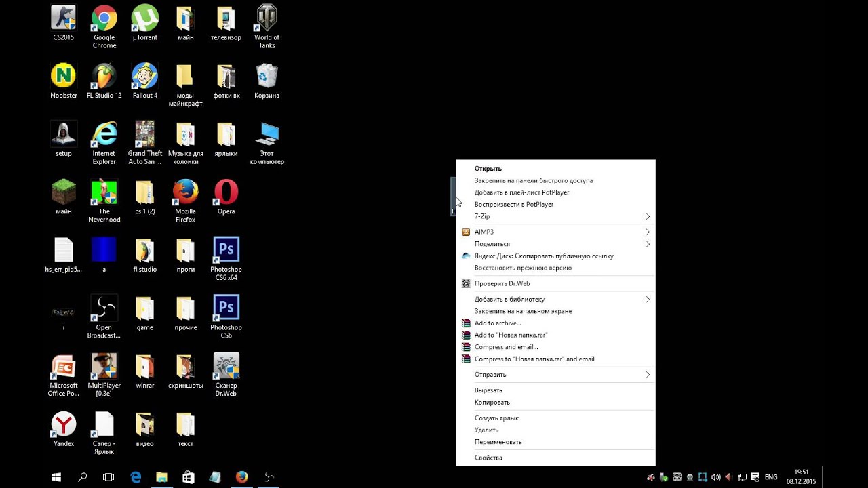Open taskbar search magnifier
This screenshot has height=488, width=868.
coord(82,477)
